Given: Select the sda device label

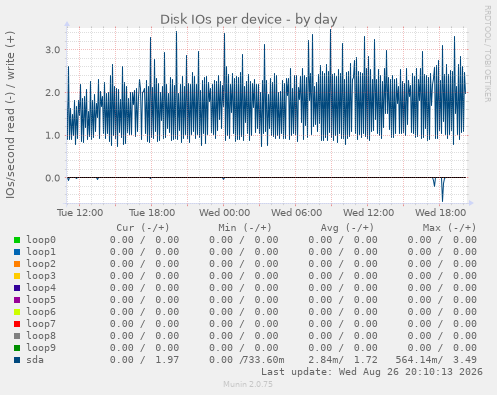Looking at the screenshot, I should pos(35,360).
